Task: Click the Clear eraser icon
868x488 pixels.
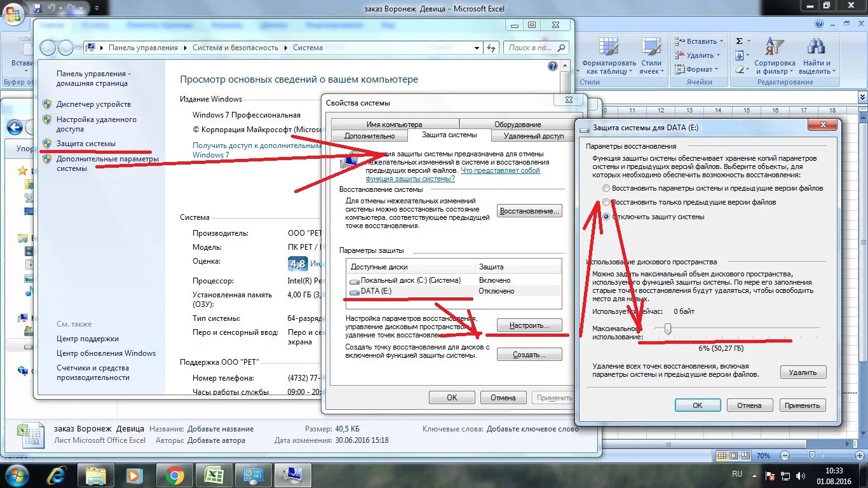Action: 739,69
